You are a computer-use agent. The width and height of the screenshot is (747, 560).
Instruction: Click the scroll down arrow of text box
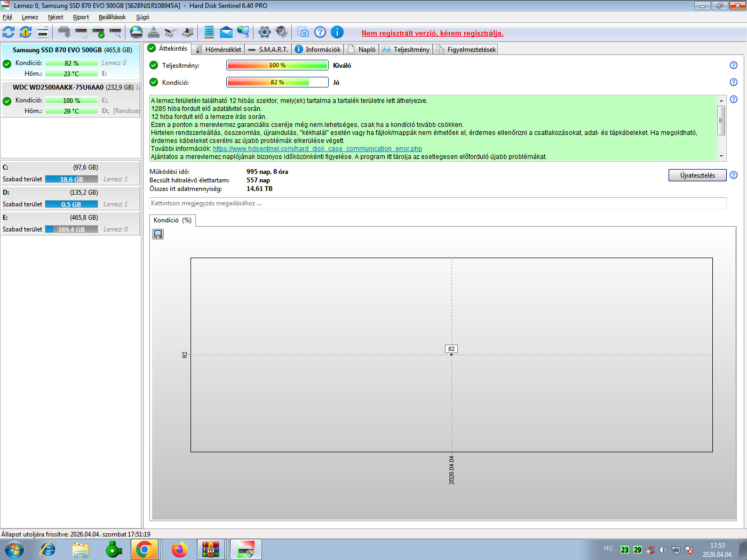pyautogui.click(x=721, y=156)
